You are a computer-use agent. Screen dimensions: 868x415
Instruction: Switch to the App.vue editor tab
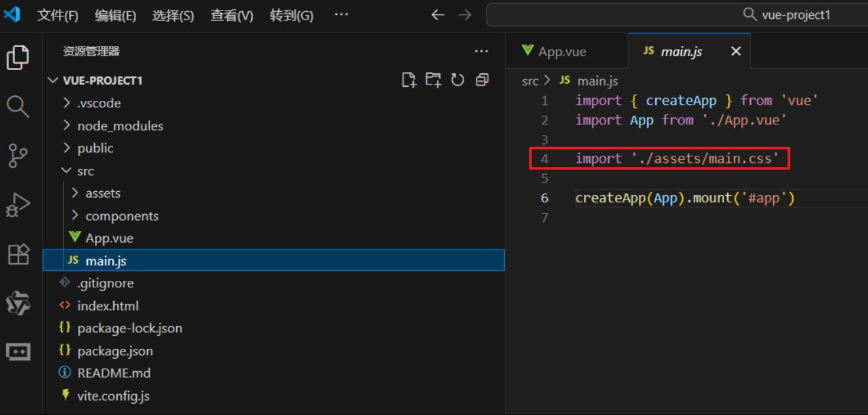[566, 51]
